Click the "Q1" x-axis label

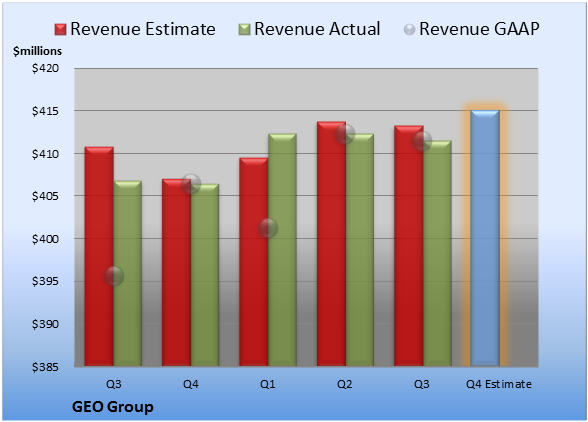pyautogui.click(x=268, y=384)
